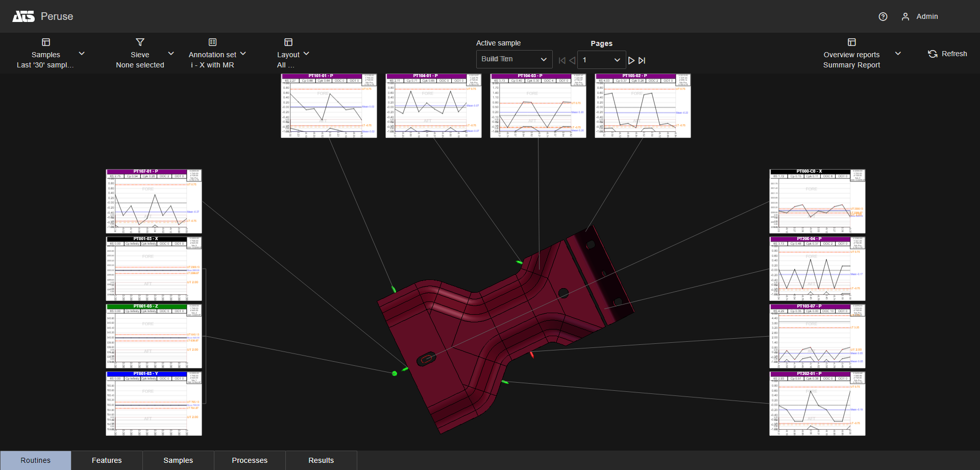Image resolution: width=980 pixels, height=470 pixels.
Task: Expand the Sieve dropdown chevron
Action: point(171,54)
